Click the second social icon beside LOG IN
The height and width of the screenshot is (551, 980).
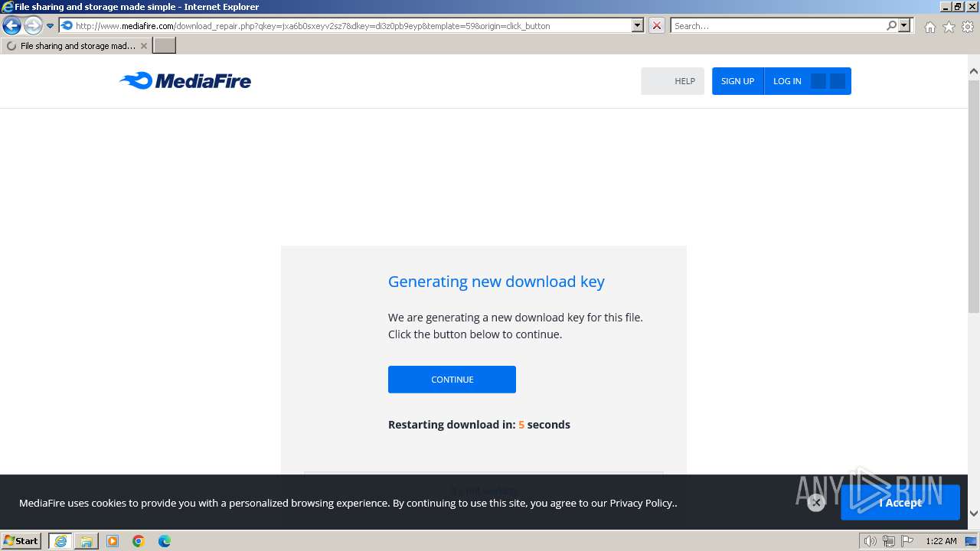coord(838,81)
